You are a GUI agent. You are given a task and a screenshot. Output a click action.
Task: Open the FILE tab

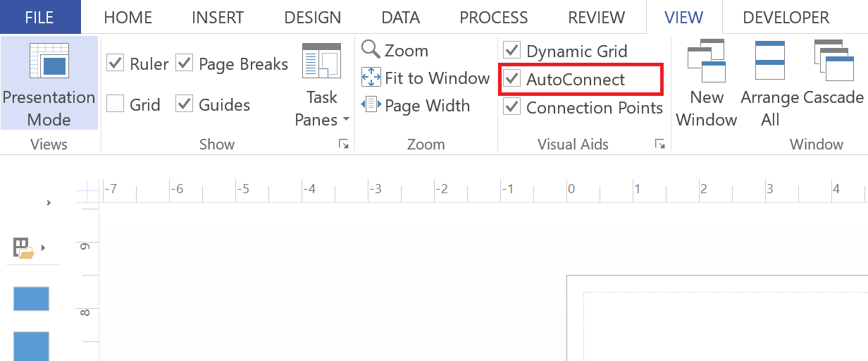[40, 18]
